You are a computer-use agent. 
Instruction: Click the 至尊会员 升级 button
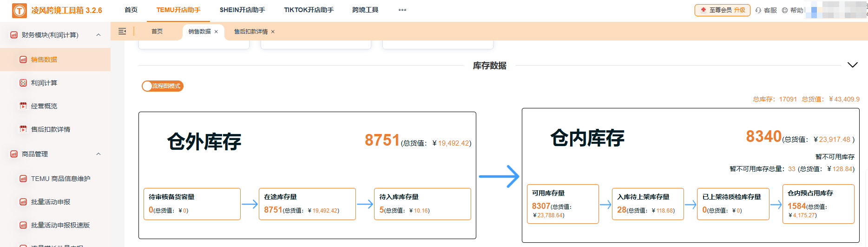723,10
